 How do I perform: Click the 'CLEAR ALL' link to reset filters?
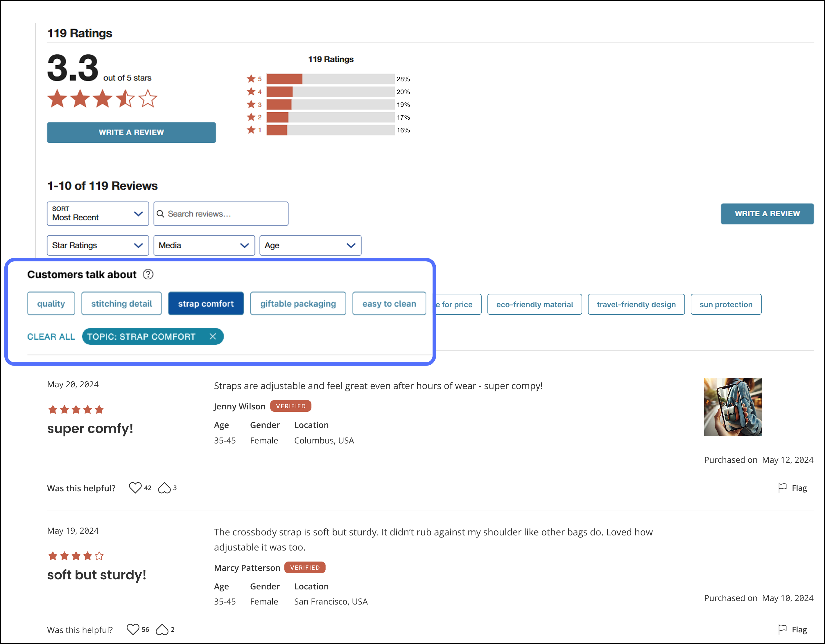(51, 336)
